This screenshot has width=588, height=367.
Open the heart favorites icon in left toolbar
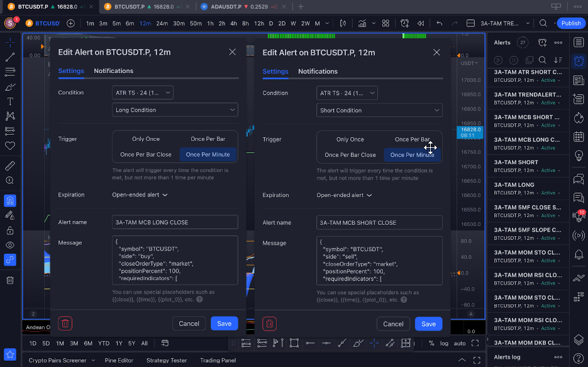coord(10,145)
